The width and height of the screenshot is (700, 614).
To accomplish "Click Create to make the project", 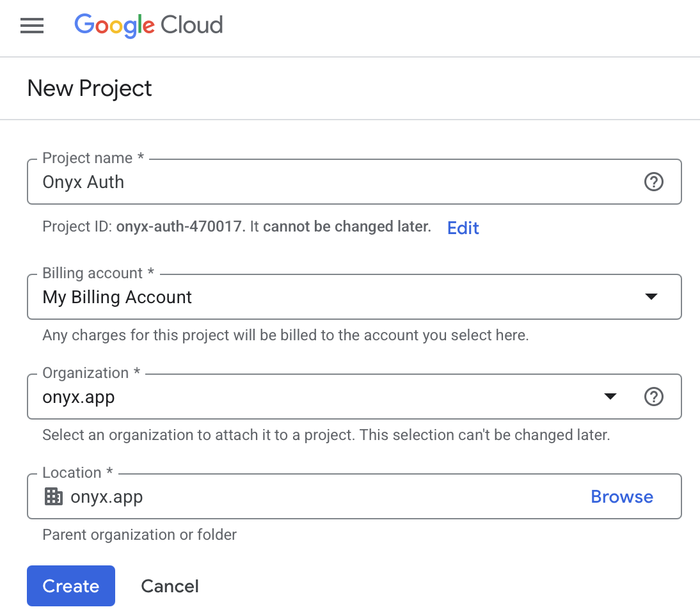I will point(70,585).
